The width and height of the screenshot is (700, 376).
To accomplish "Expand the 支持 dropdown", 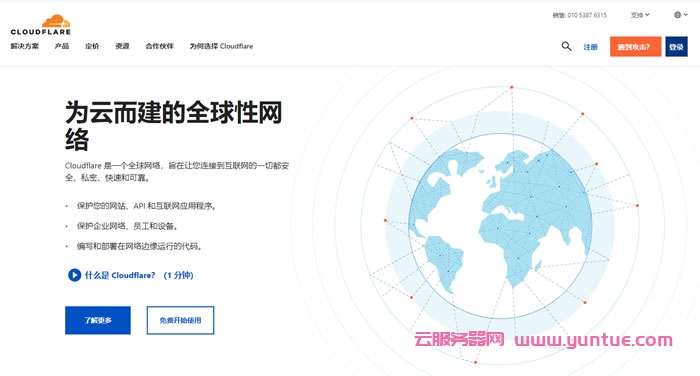I will tap(640, 15).
